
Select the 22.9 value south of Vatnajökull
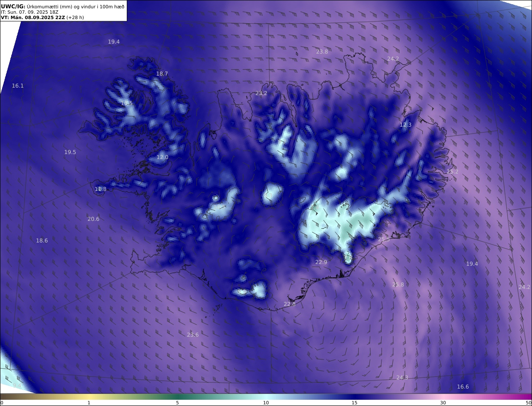point(321,262)
